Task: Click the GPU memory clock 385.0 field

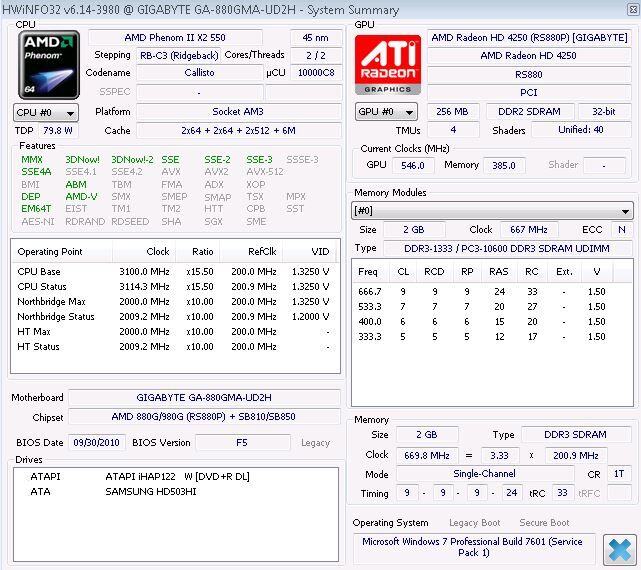Action: pos(504,165)
